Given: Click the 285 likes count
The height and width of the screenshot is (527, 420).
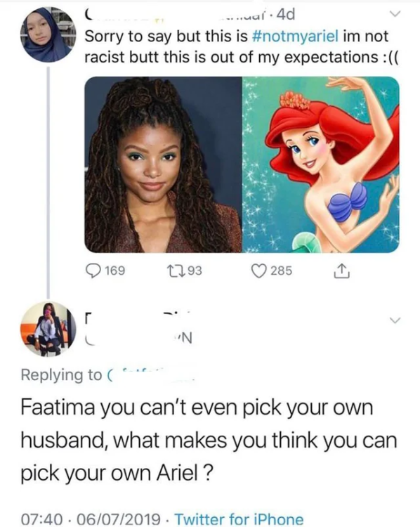Looking at the screenshot, I should (x=281, y=271).
